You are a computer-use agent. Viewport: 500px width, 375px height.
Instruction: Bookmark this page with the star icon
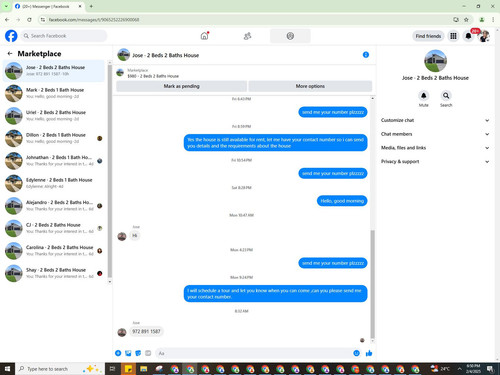click(466, 20)
